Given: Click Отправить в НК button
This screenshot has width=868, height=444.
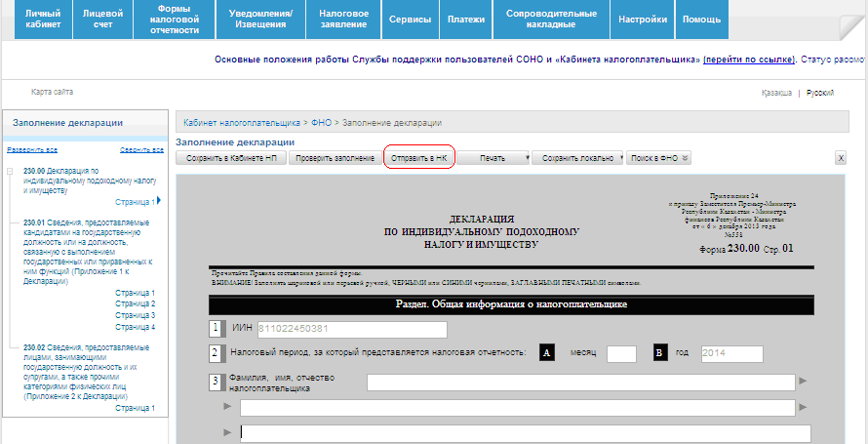Looking at the screenshot, I should [418, 158].
